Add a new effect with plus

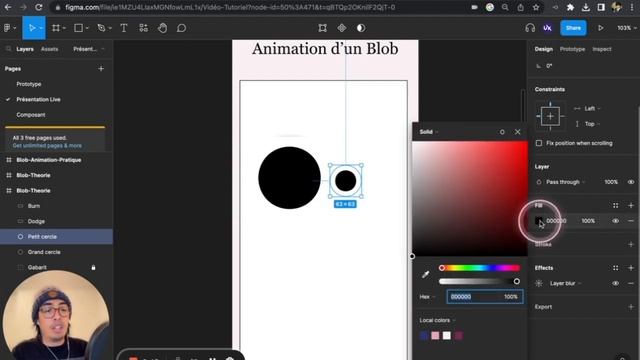coord(631,268)
